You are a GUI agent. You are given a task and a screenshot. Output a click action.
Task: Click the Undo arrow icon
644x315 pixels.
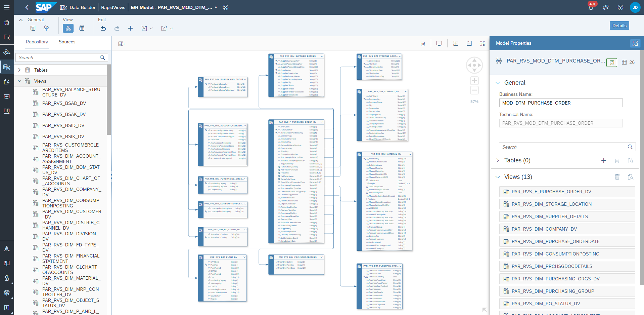(103, 28)
